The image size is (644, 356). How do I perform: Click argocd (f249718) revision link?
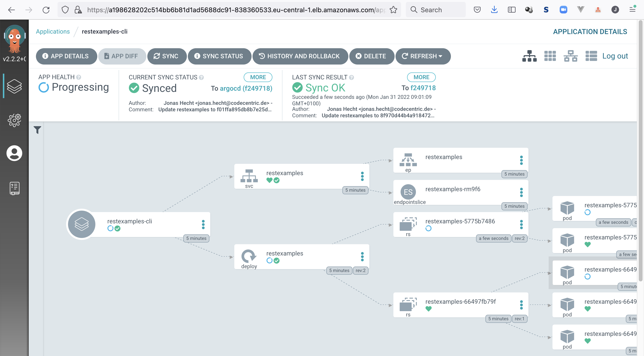tap(246, 88)
